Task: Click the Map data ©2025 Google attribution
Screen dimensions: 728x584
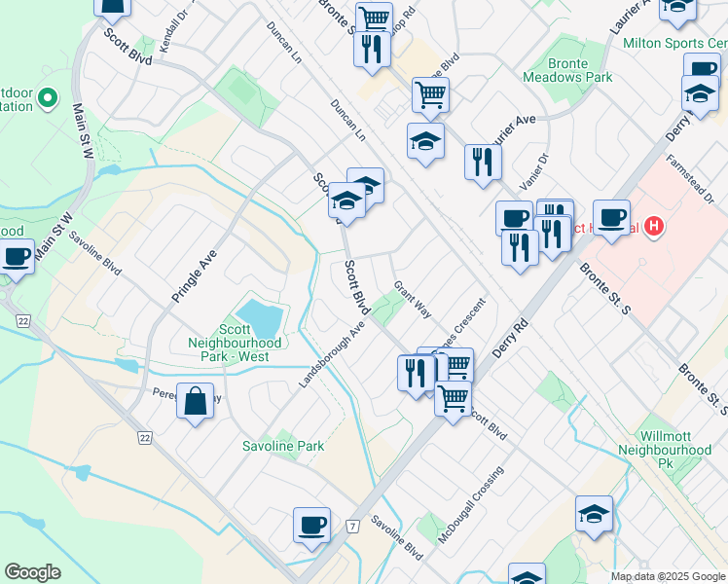Action: point(669,576)
